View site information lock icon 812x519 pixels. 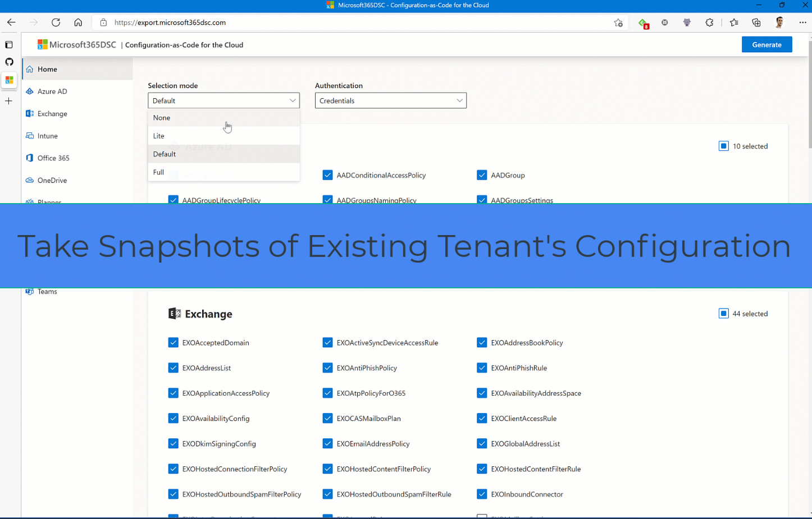[x=103, y=22]
